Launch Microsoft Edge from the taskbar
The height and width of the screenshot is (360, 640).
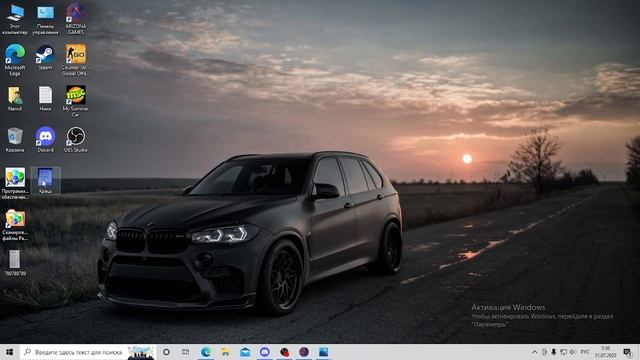click(206, 352)
